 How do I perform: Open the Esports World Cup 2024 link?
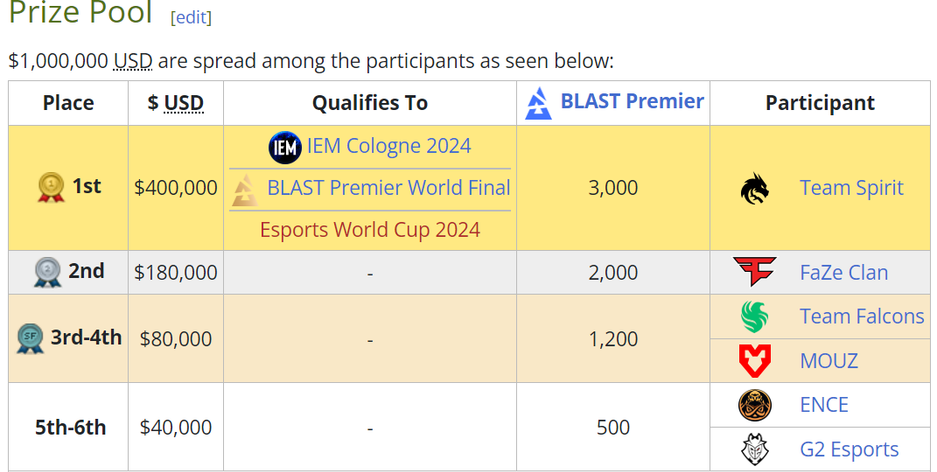tap(370, 229)
